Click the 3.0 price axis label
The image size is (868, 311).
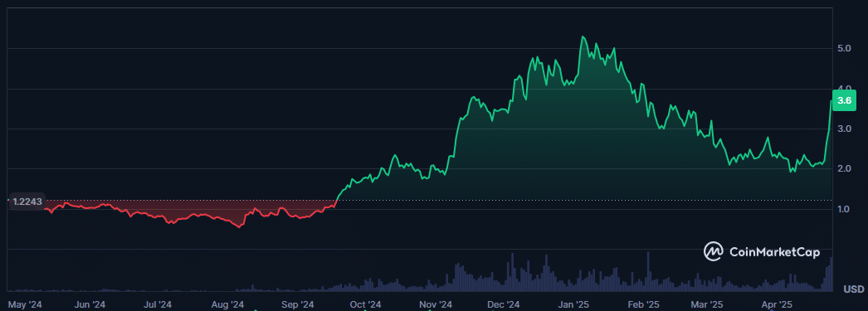tap(844, 129)
